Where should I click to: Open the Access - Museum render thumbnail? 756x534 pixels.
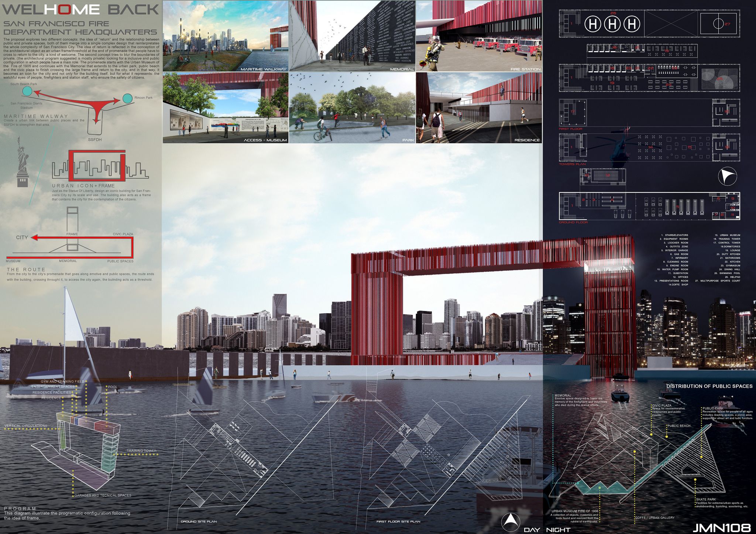225,107
